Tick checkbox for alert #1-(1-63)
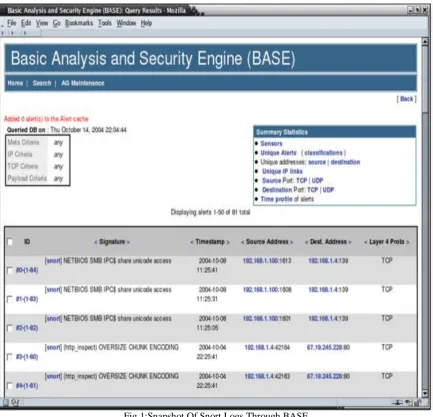 [x=10, y=299]
